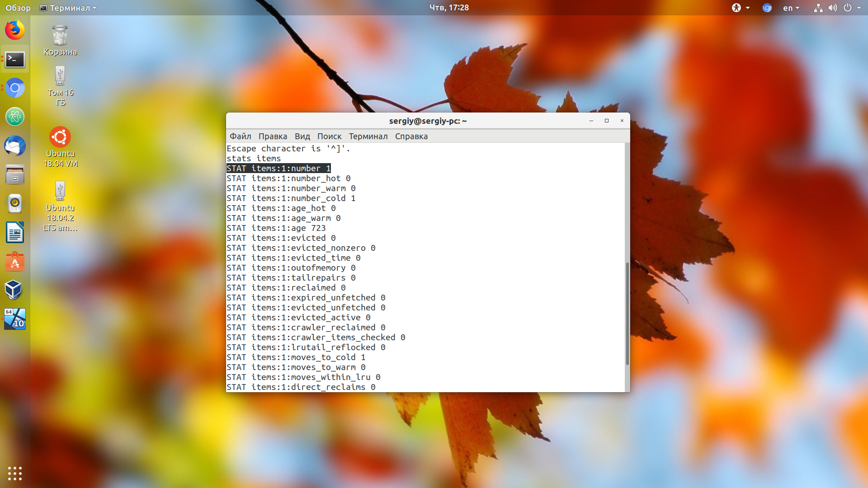Launch Chromium browser from the dock
Screen dimensions: 868x488
click(x=15, y=88)
